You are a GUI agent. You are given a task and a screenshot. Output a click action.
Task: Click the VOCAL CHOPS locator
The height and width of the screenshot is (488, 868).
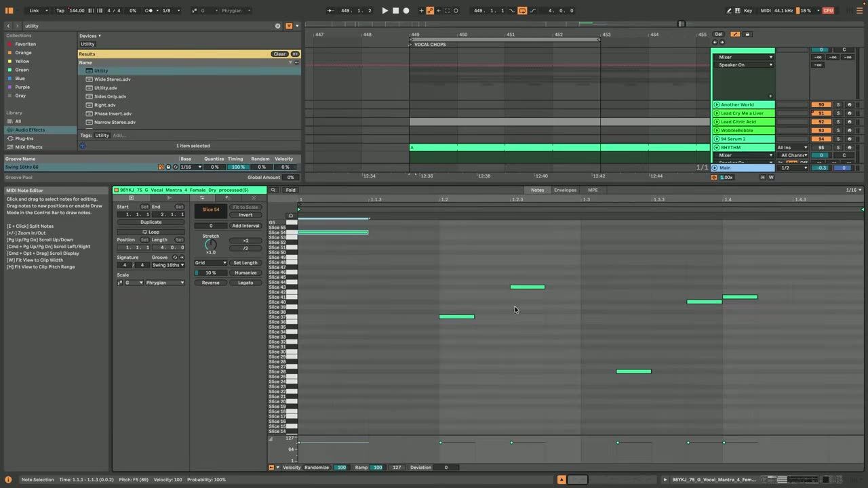(x=430, y=45)
